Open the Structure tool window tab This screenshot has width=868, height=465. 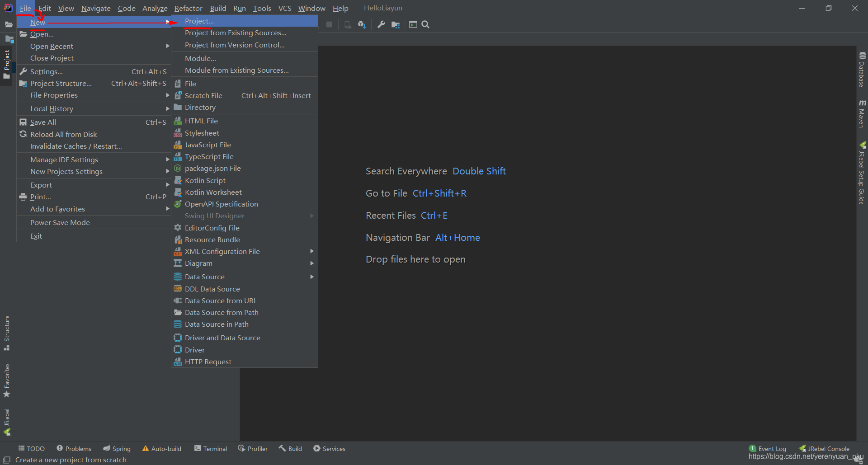(6, 333)
